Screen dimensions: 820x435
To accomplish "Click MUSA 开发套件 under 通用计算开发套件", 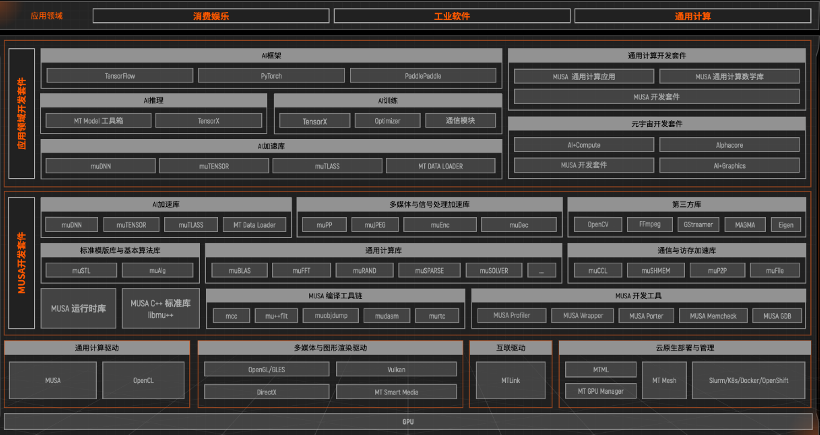I will (x=657, y=97).
